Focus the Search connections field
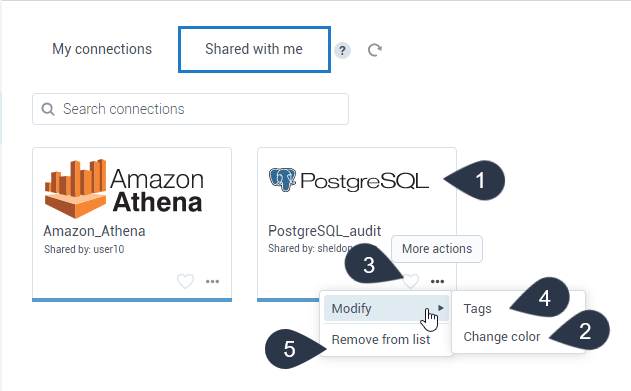 coord(190,109)
